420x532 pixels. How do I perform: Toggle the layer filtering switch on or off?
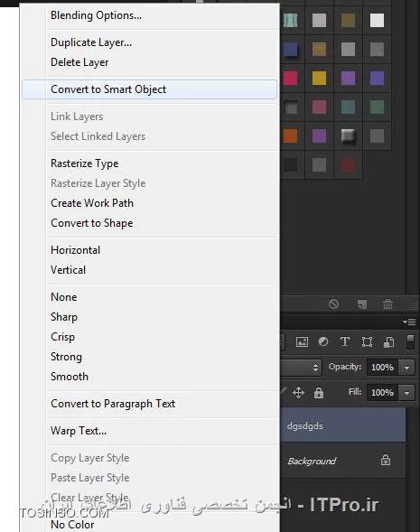point(410,341)
